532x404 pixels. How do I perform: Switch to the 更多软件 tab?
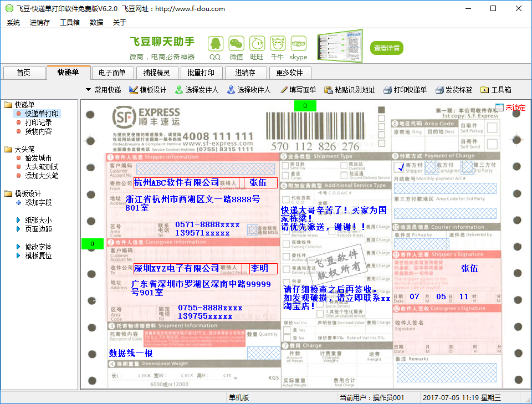[x=289, y=73]
